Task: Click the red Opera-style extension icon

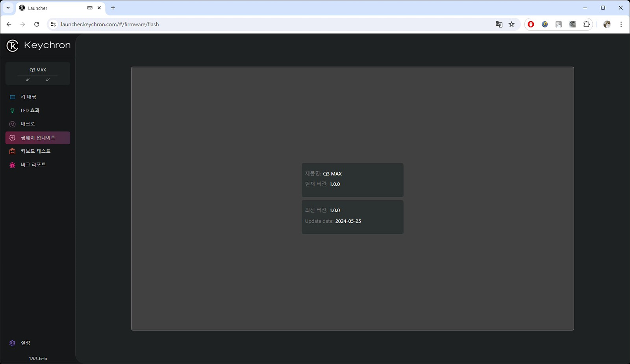Action: point(531,24)
